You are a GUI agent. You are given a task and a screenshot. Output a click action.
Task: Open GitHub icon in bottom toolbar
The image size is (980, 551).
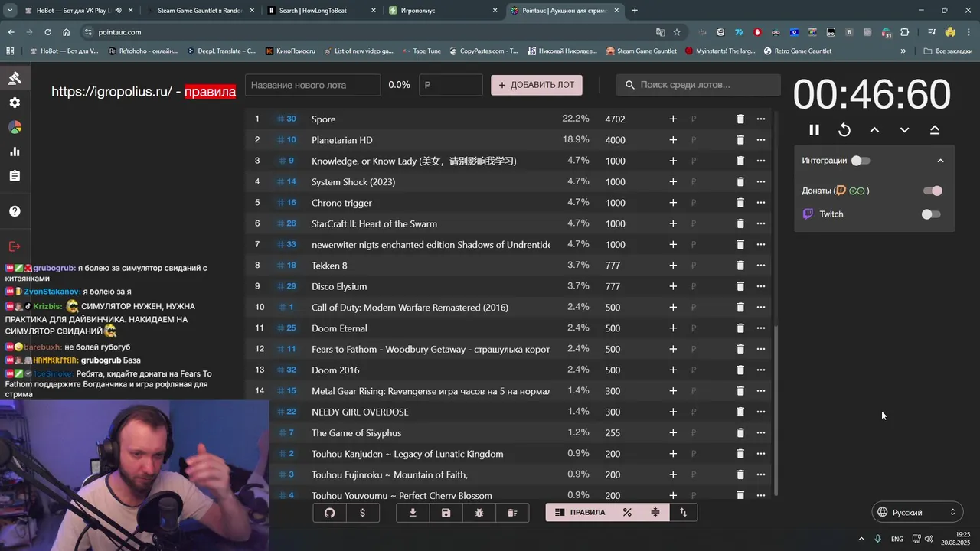coord(329,513)
